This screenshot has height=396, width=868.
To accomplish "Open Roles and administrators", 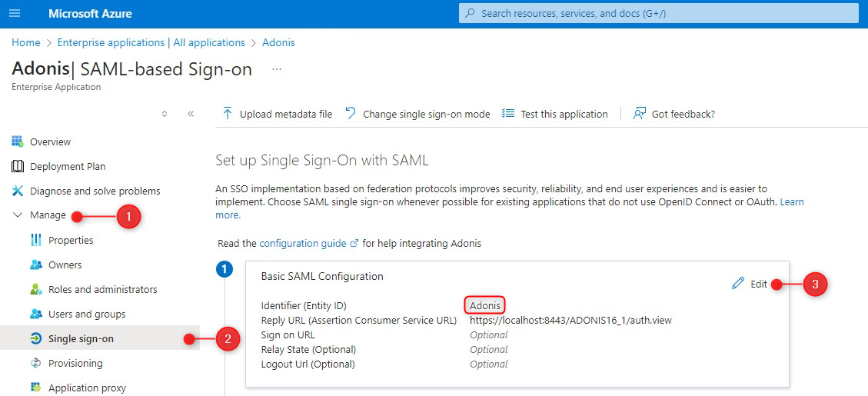I will [103, 290].
